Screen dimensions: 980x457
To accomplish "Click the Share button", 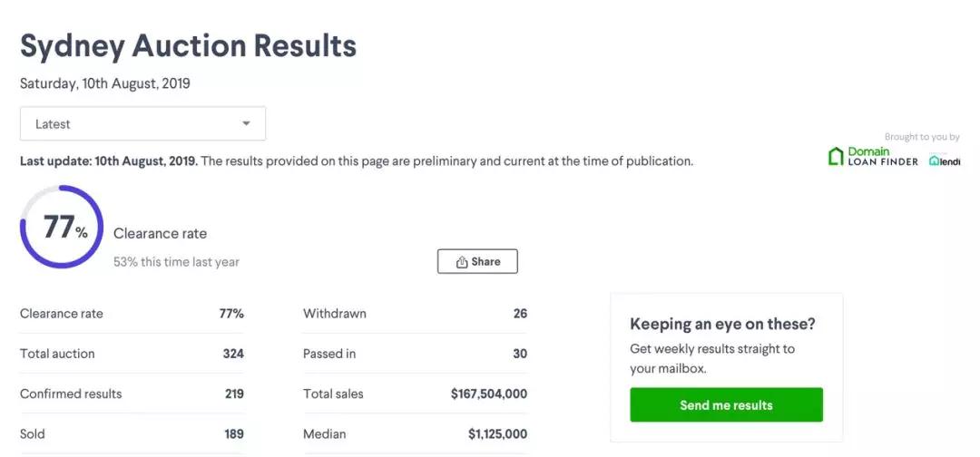I will coord(477,261).
